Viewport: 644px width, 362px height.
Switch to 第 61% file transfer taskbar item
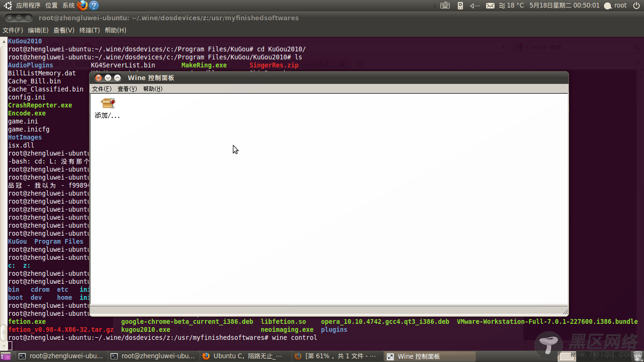337,356
